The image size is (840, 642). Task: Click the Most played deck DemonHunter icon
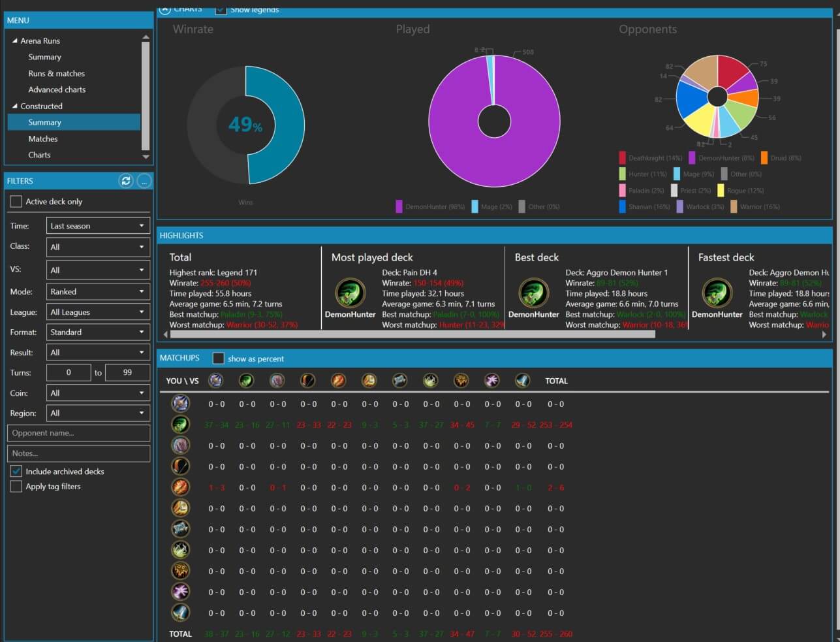click(x=350, y=293)
